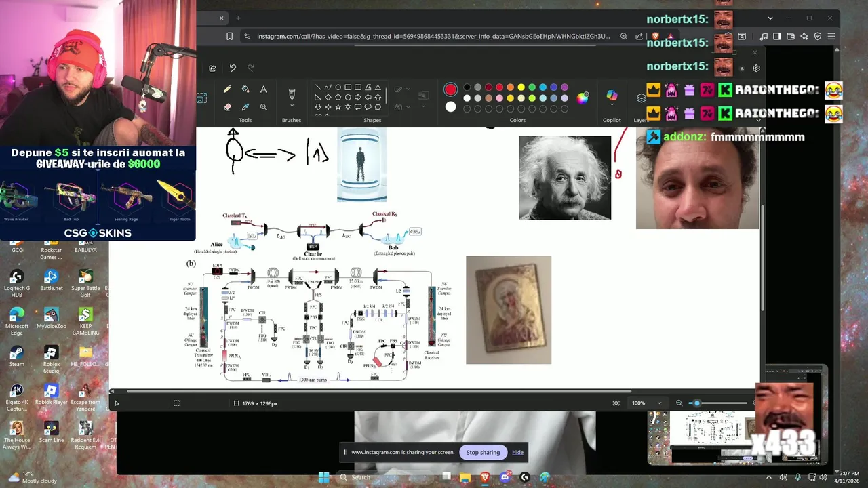This screenshot has width=868, height=488.
Task: Expand the Copilot dropdown
Action: 612,106
